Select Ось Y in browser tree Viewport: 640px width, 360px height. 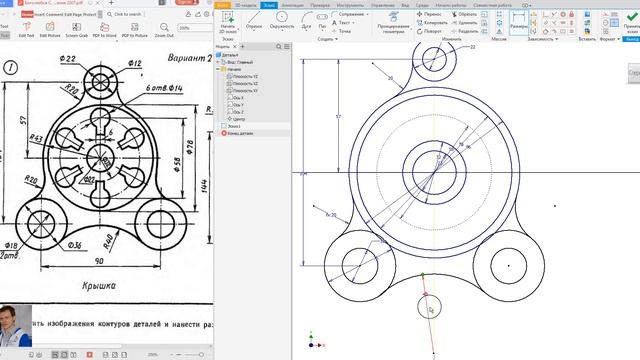[x=236, y=104]
